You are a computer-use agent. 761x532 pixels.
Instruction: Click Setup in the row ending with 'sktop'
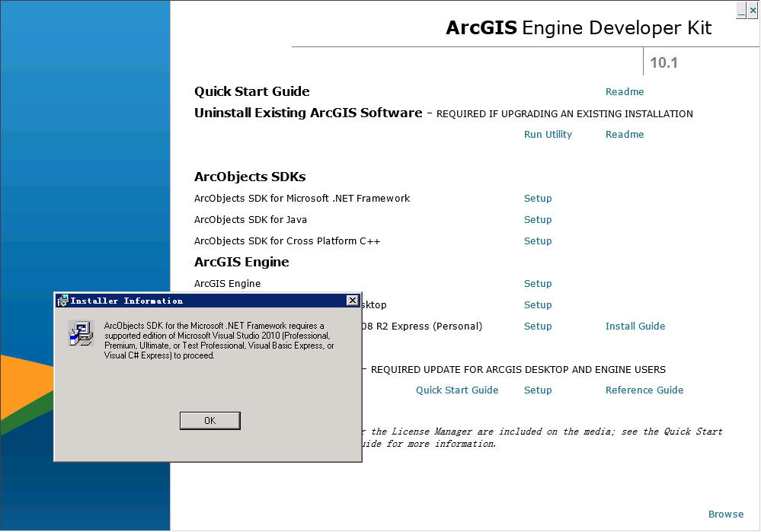[x=538, y=305]
